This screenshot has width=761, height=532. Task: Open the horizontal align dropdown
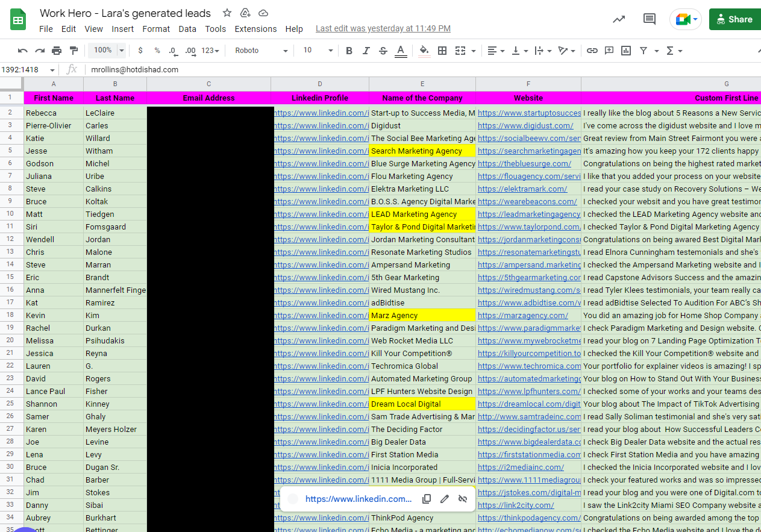point(496,51)
